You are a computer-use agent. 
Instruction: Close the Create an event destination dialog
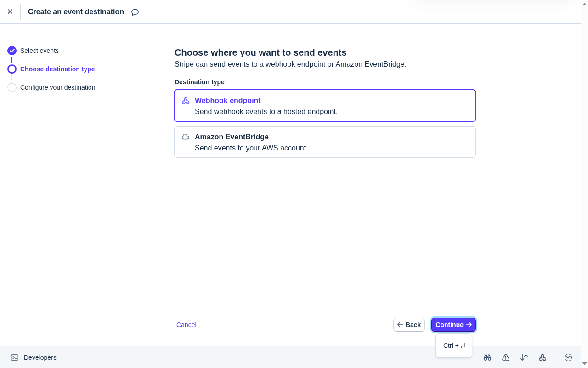pos(10,11)
